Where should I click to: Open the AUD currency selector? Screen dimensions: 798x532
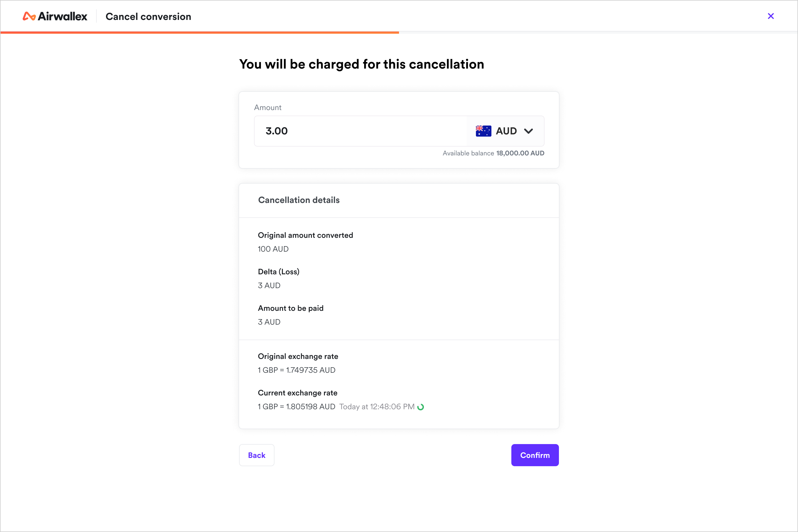tap(505, 131)
